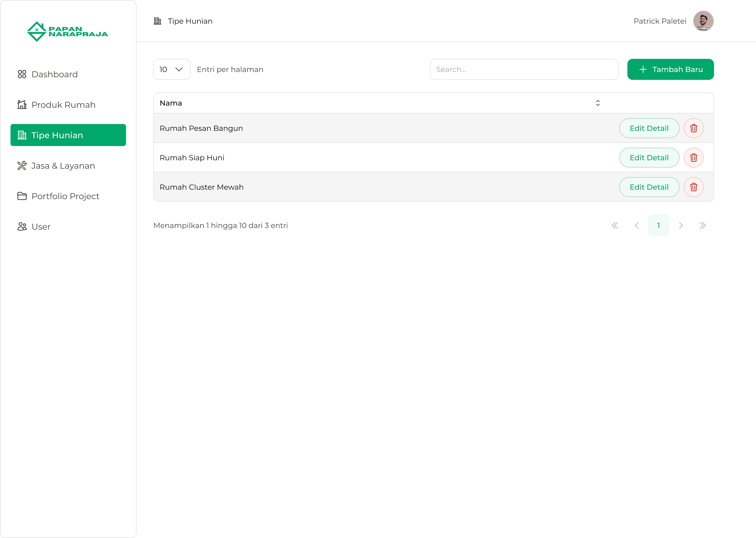Viewport: 756px width, 538px height.
Task: Open Patrick Paletei profile avatar
Action: click(x=703, y=21)
